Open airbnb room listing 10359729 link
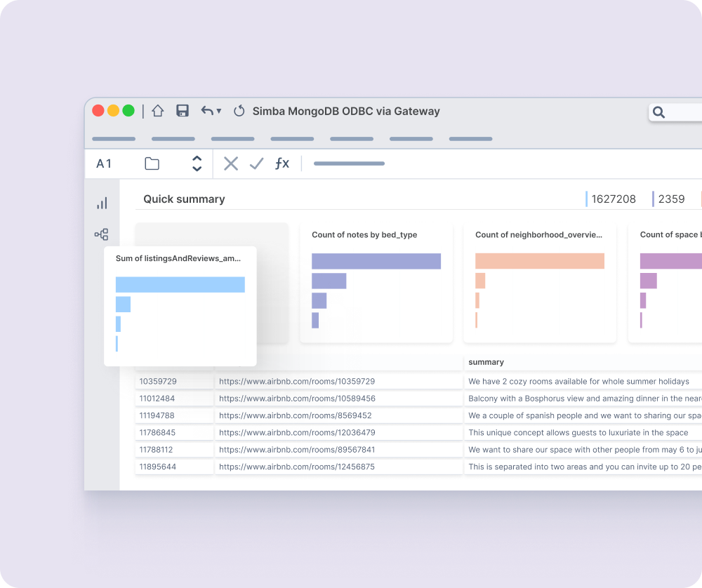Image resolution: width=702 pixels, height=588 pixels. tap(298, 381)
